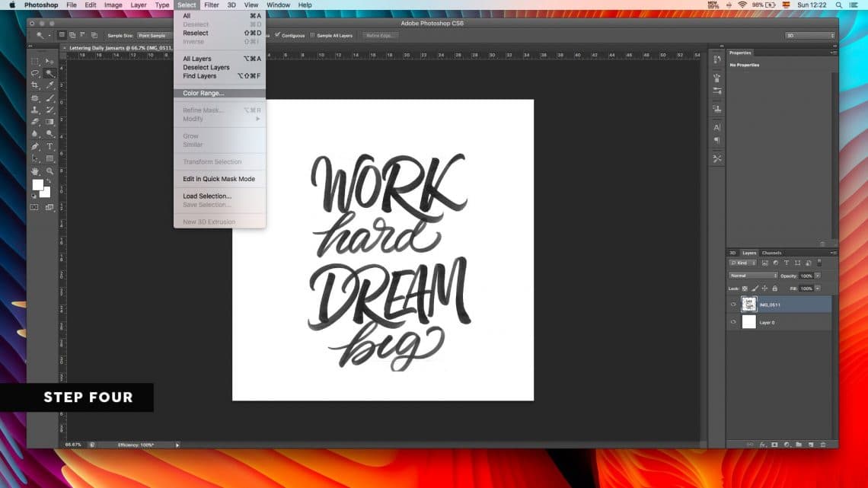Toggle lock position icon
868x488 pixels.
765,289
